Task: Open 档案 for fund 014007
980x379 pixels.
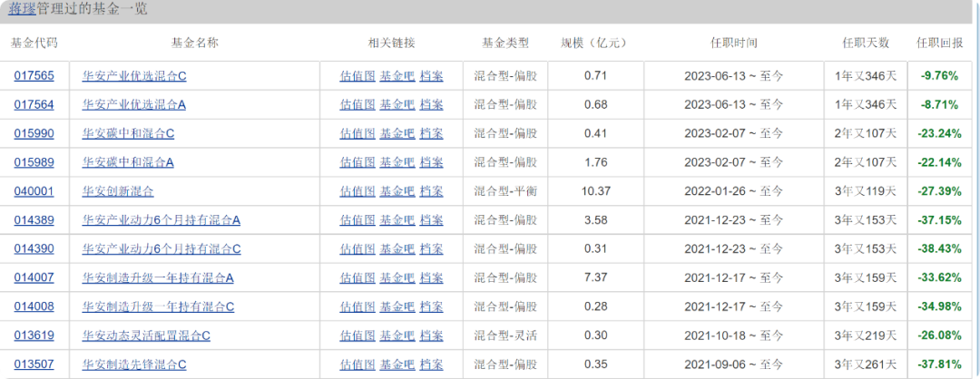Action: coord(431,277)
